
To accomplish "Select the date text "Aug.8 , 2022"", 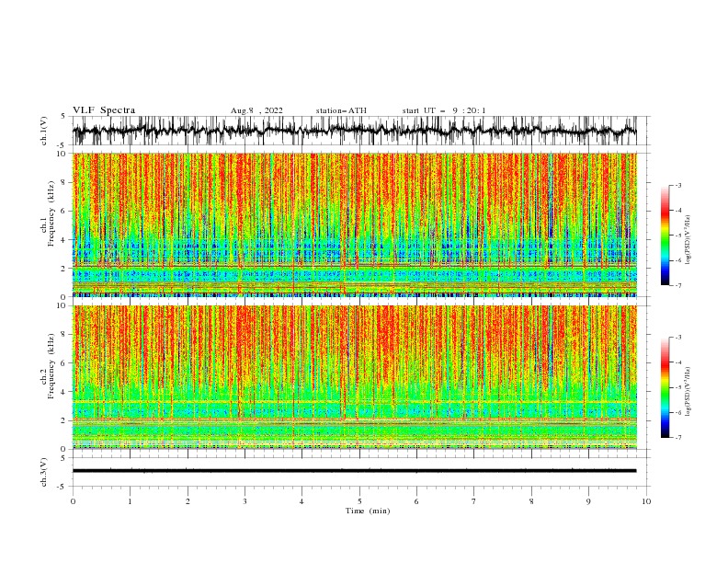I will 256,110.
